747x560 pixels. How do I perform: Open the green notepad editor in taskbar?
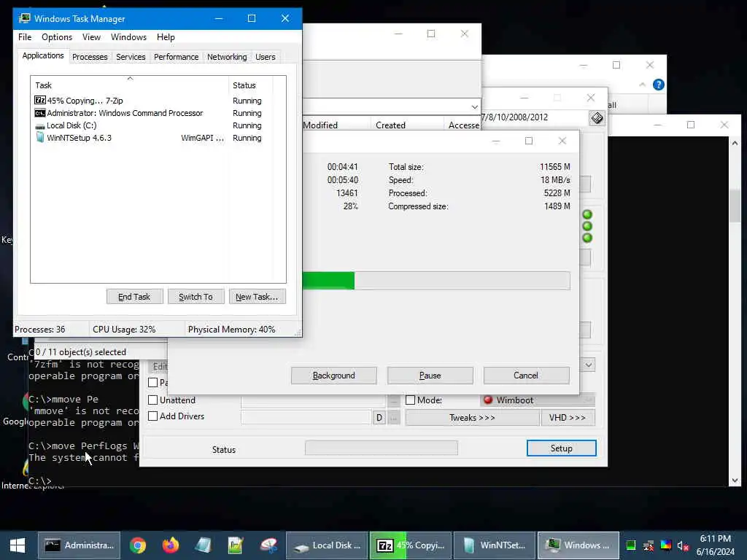point(236,545)
